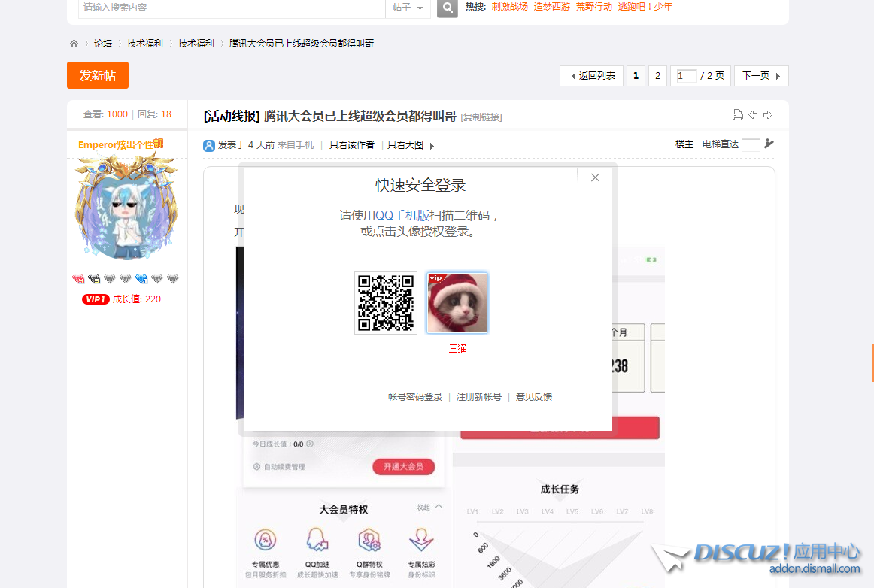Click the author profile icon beside 发表于
Viewport: 874px width, 588px height.
pyautogui.click(x=209, y=145)
